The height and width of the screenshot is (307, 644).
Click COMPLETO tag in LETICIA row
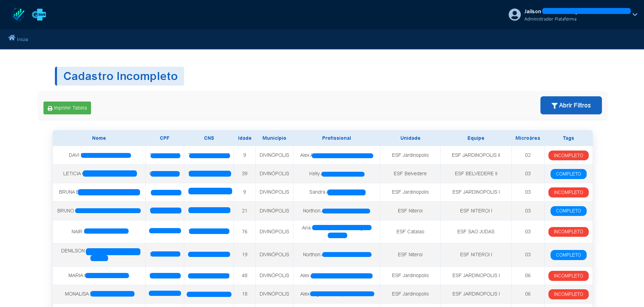568,174
